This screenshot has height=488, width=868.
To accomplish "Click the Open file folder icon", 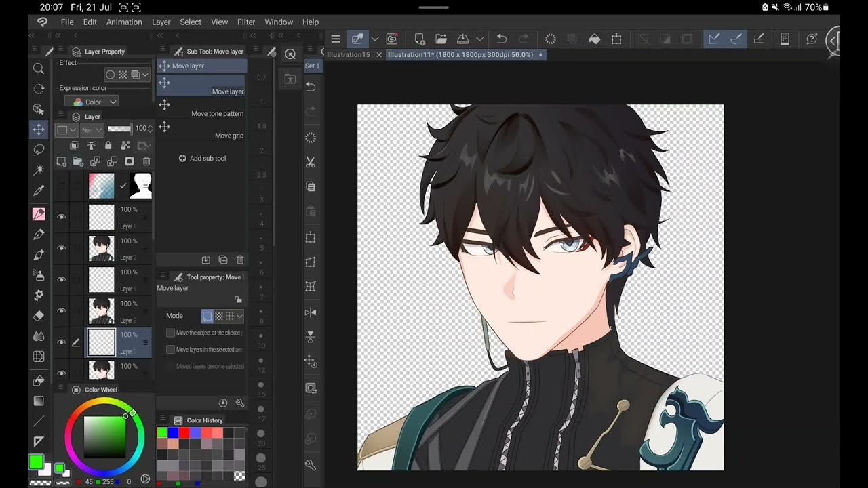I will coord(441,39).
